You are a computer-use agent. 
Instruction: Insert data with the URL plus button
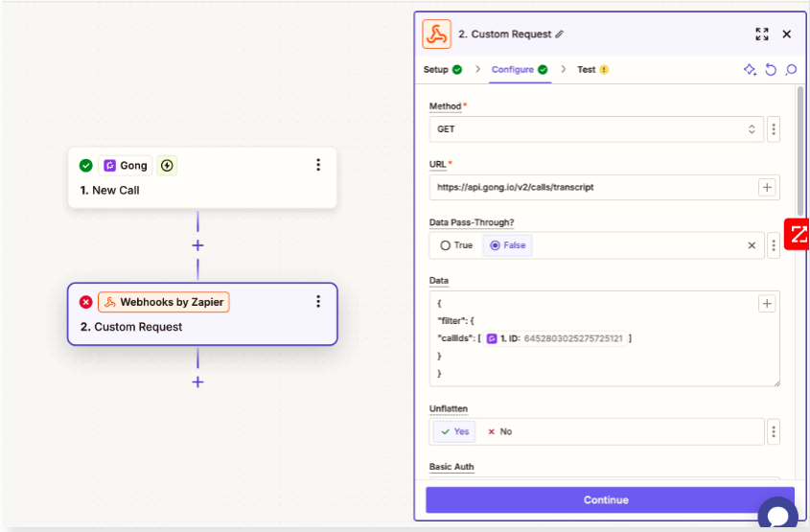(x=767, y=187)
